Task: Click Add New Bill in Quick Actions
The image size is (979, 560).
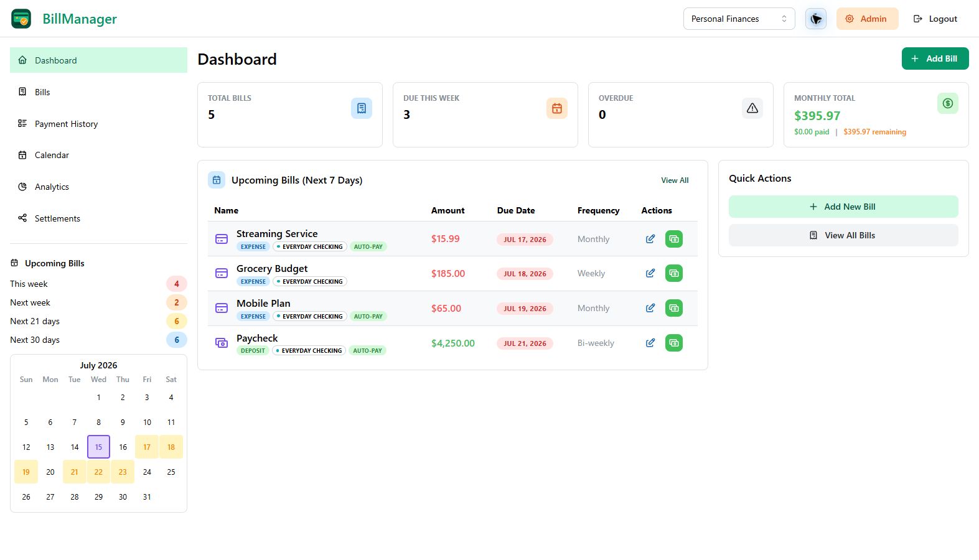Action: click(x=843, y=207)
